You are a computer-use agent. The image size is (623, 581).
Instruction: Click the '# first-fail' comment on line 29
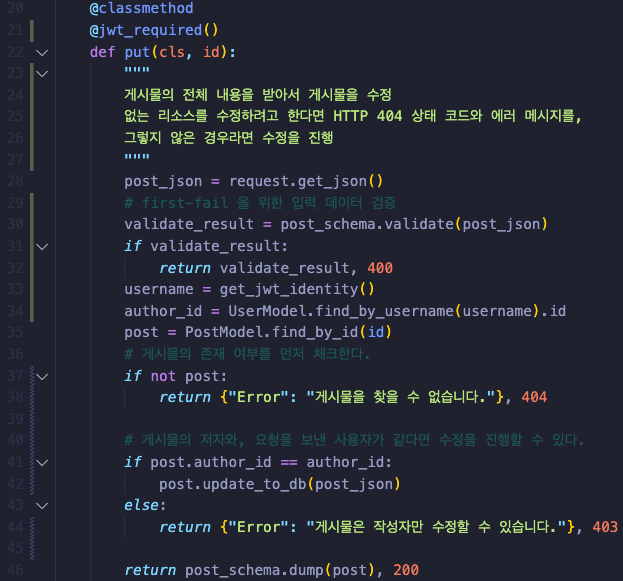[260, 203]
